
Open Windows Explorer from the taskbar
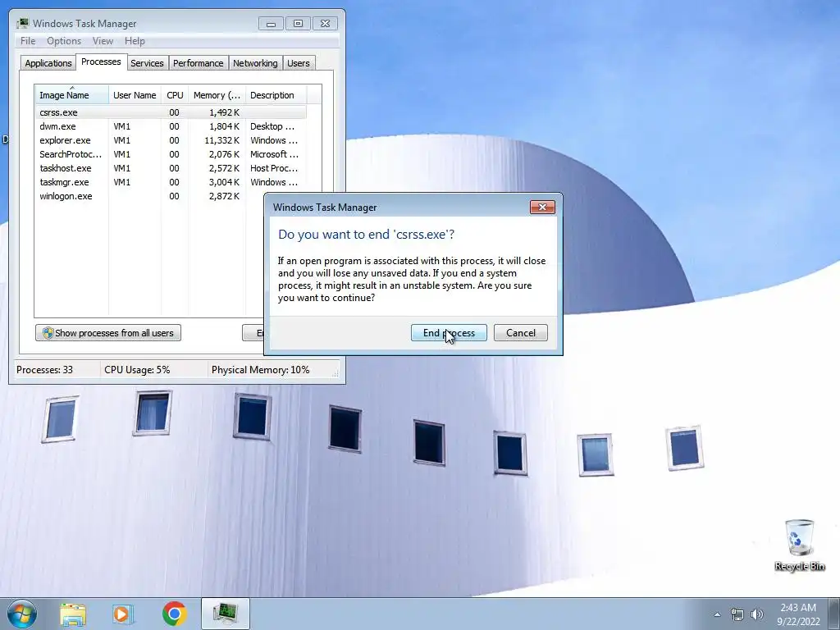pyautogui.click(x=73, y=614)
